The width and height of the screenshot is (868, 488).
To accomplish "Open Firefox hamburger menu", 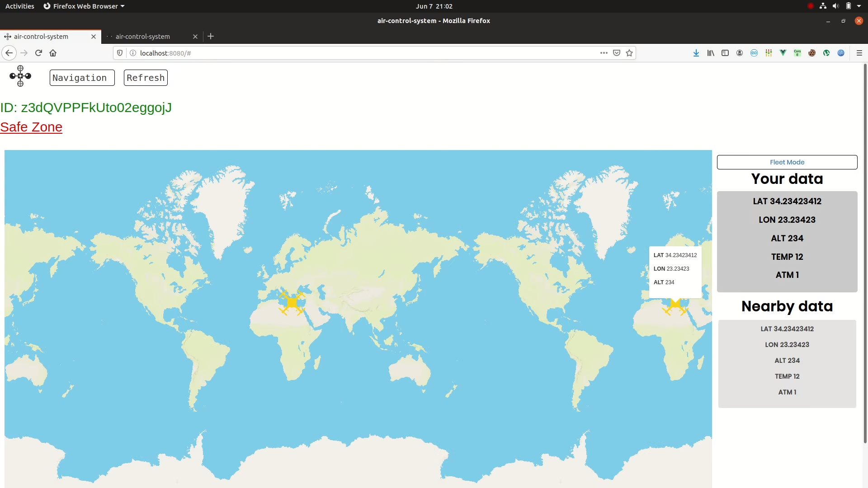I will (859, 53).
